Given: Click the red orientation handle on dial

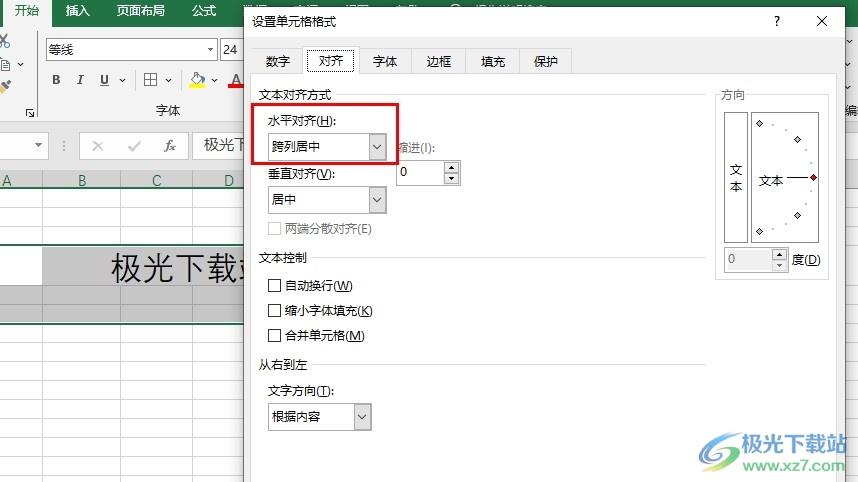Looking at the screenshot, I should point(814,177).
